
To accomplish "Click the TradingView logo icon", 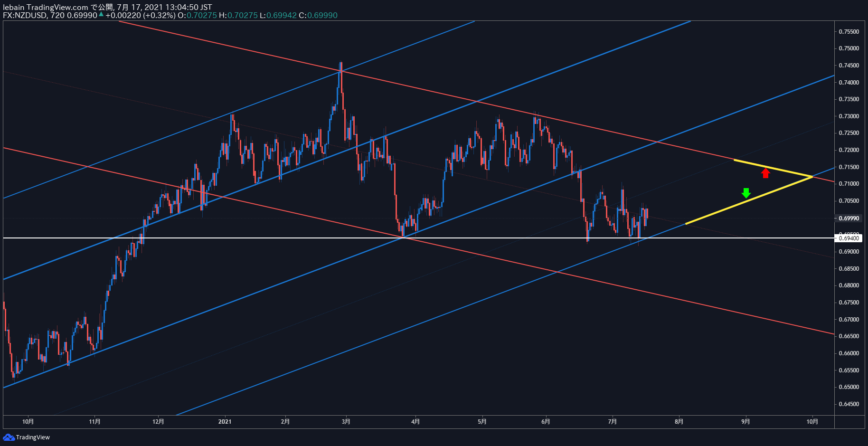I will click(9, 437).
